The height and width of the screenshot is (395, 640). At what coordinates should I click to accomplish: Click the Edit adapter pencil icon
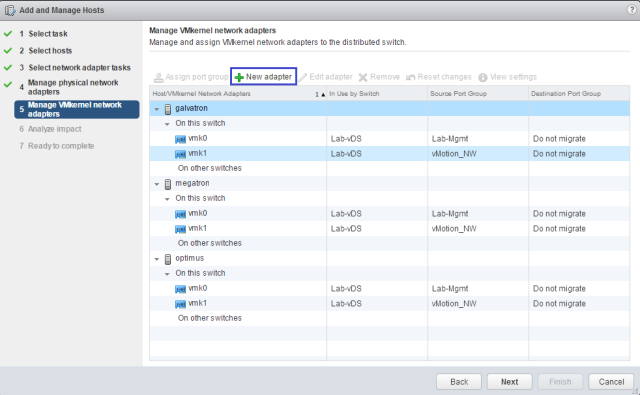302,77
